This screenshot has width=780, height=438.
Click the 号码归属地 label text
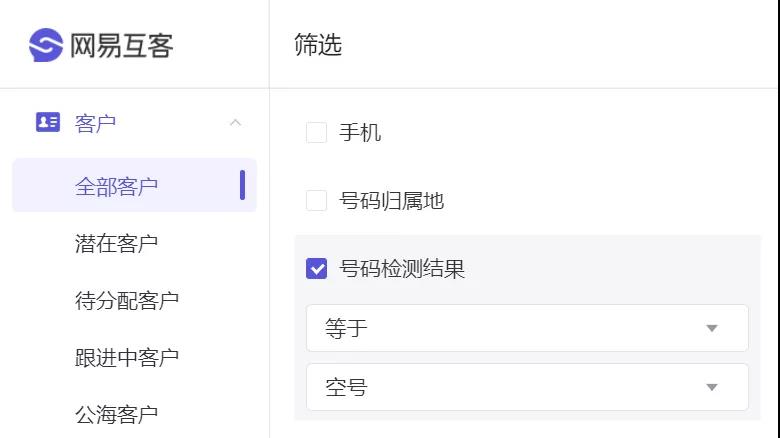391,201
